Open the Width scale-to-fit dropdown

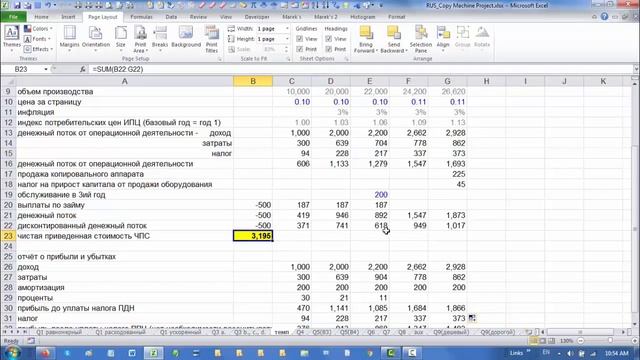click(x=287, y=29)
